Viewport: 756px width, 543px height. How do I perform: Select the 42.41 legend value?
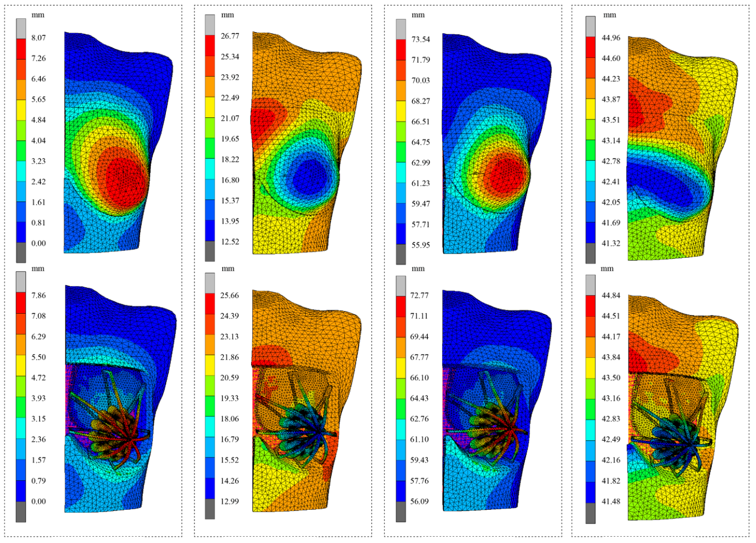click(x=611, y=182)
